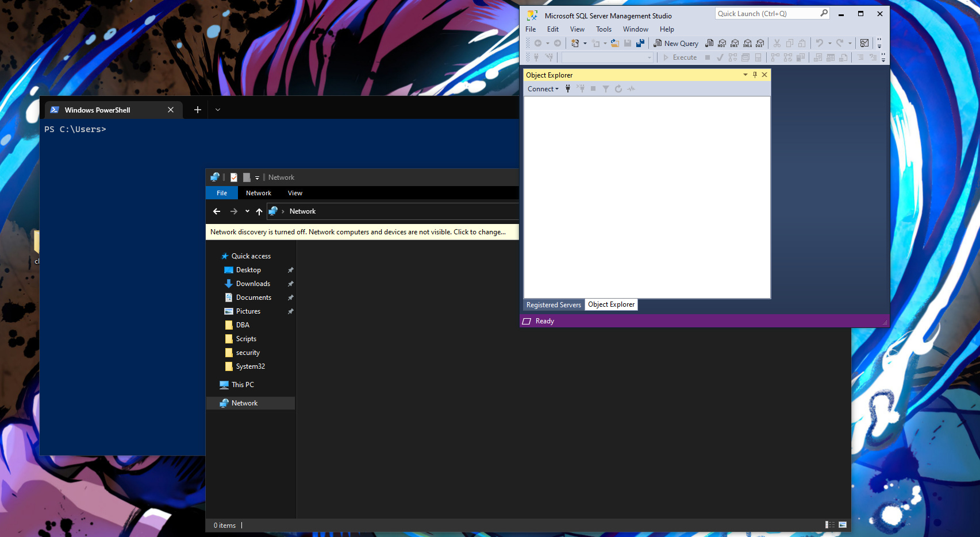
Task: Select the DBA folder in the sidebar
Action: [243, 324]
